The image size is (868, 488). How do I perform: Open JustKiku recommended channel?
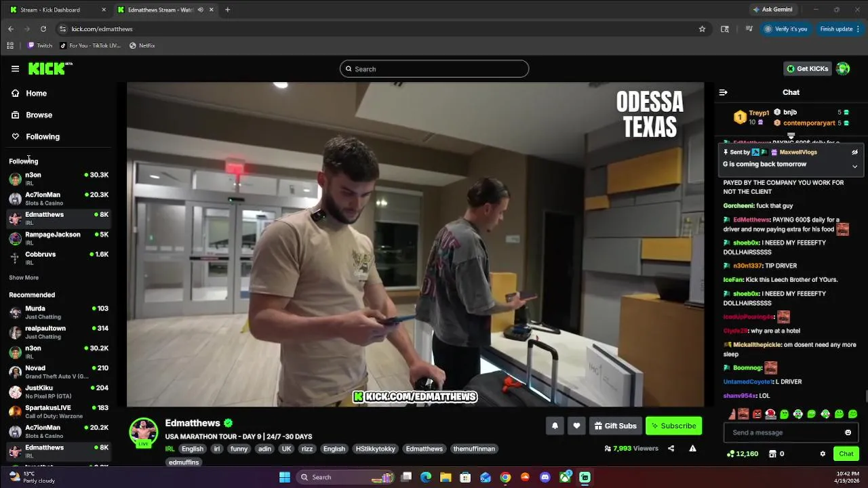click(x=58, y=392)
